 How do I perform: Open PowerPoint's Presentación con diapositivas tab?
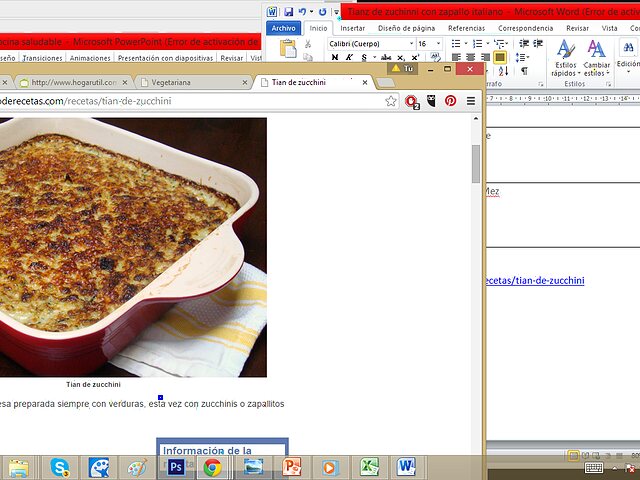(165, 58)
